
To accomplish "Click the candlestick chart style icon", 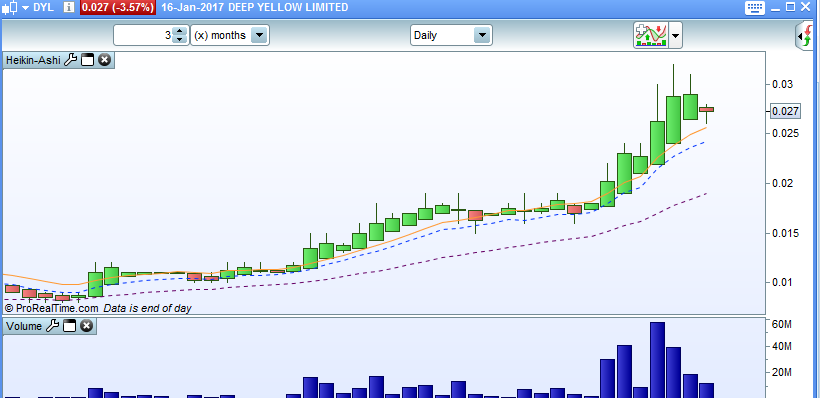I will click(10, 7).
